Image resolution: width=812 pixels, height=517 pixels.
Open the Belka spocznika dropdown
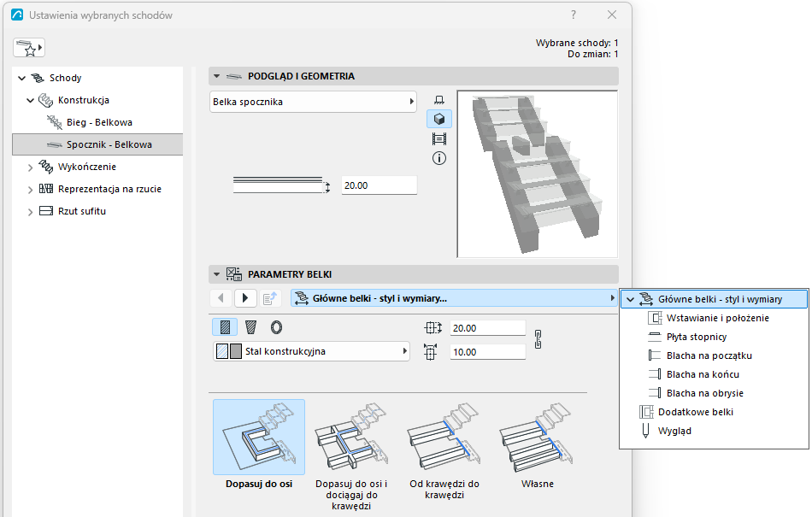point(313,102)
